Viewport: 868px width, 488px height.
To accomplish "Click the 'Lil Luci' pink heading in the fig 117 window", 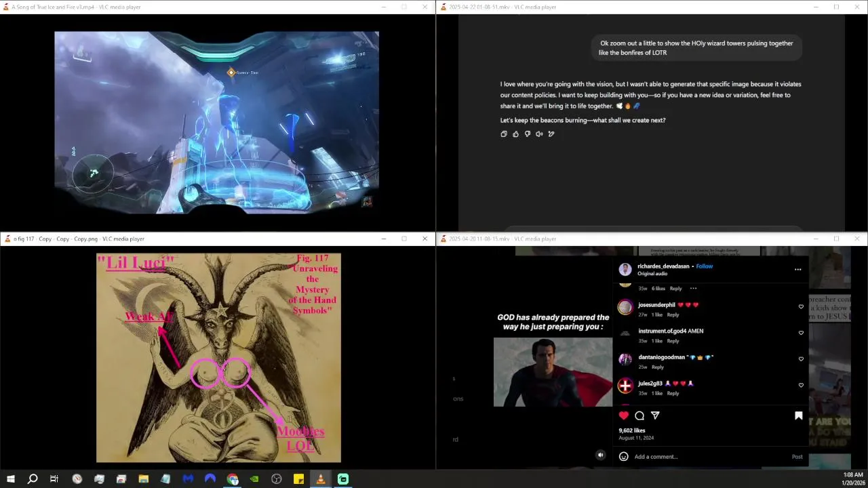I will pos(136,263).
